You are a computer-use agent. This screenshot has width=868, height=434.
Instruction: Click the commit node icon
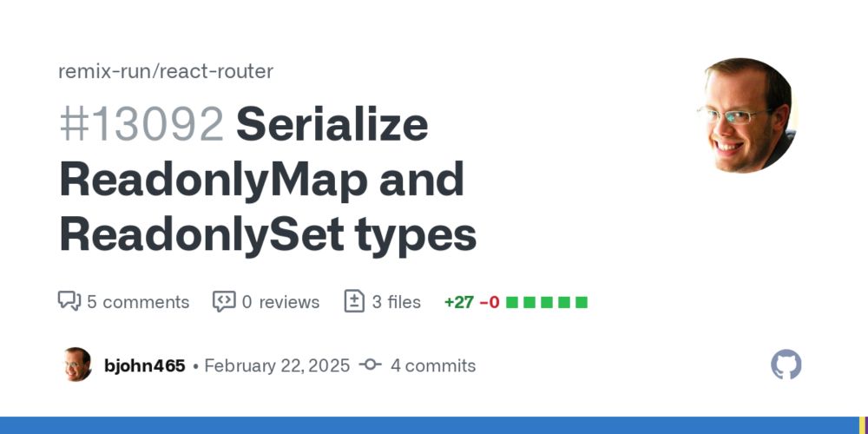coord(370,365)
